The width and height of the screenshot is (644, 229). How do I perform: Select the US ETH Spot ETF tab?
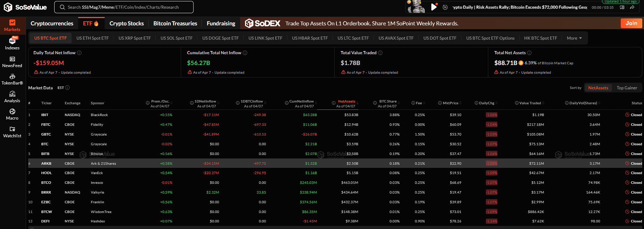pyautogui.click(x=92, y=38)
